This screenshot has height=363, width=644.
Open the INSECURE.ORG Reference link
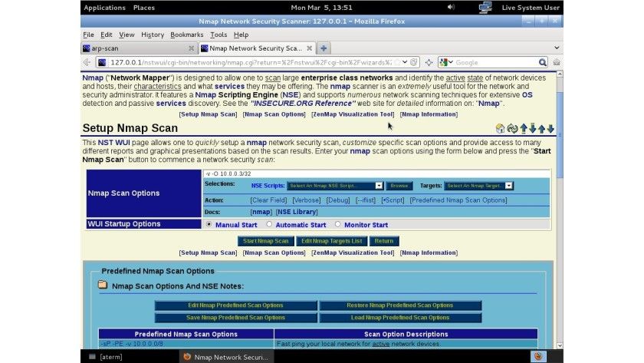[x=303, y=103]
